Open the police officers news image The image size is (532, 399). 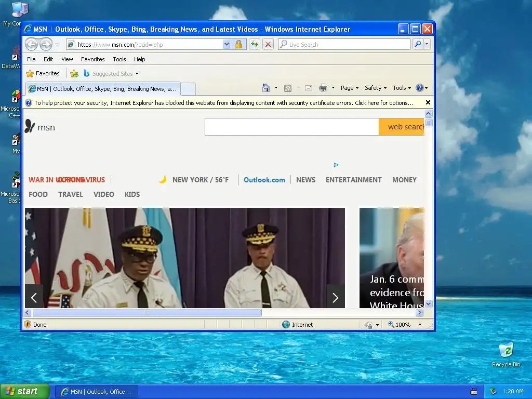185,258
